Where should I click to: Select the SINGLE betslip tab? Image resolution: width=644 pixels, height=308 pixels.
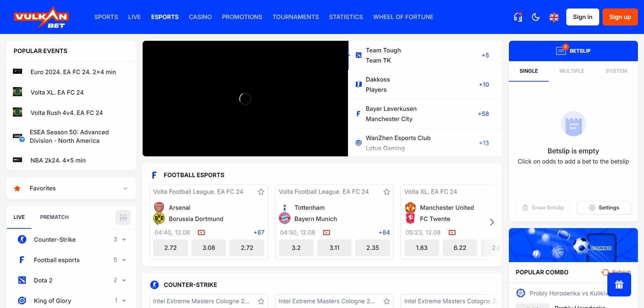click(x=529, y=71)
